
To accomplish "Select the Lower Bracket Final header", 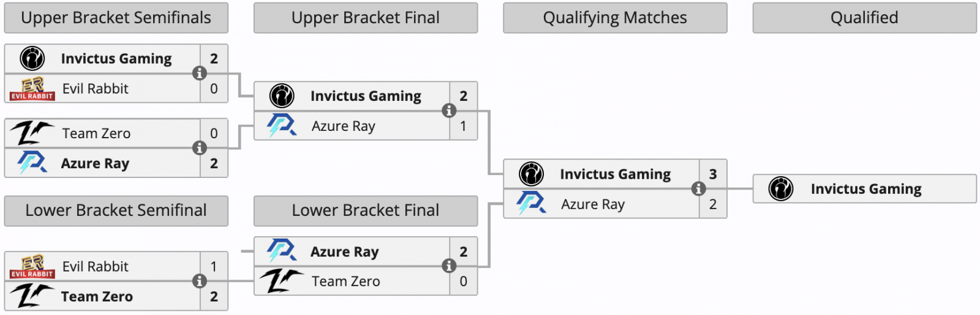I will click(366, 210).
